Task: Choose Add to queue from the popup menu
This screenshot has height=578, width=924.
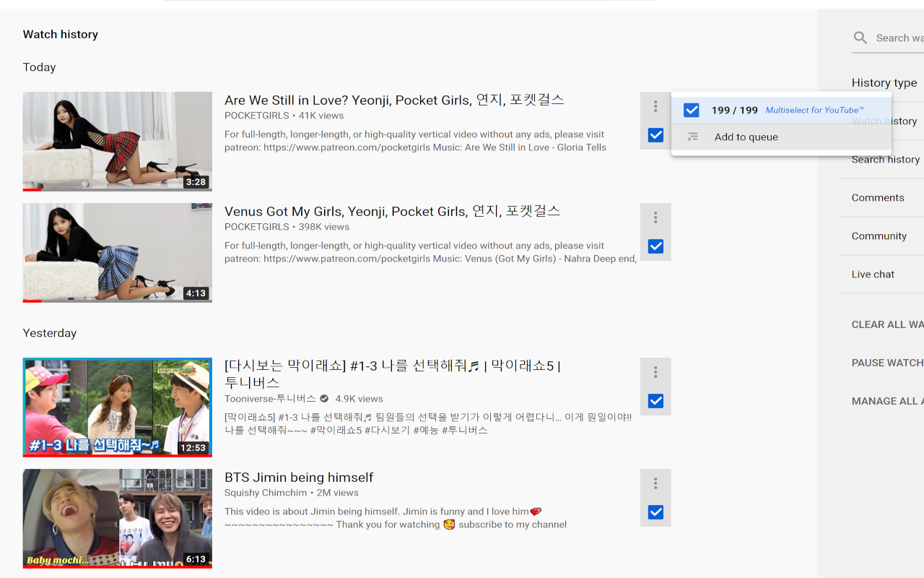Action: coord(781,137)
